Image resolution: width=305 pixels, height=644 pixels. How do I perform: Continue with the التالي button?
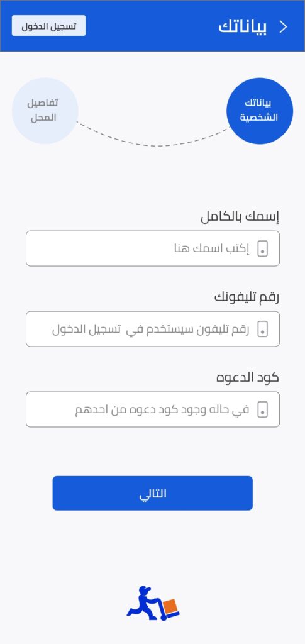coord(152,493)
